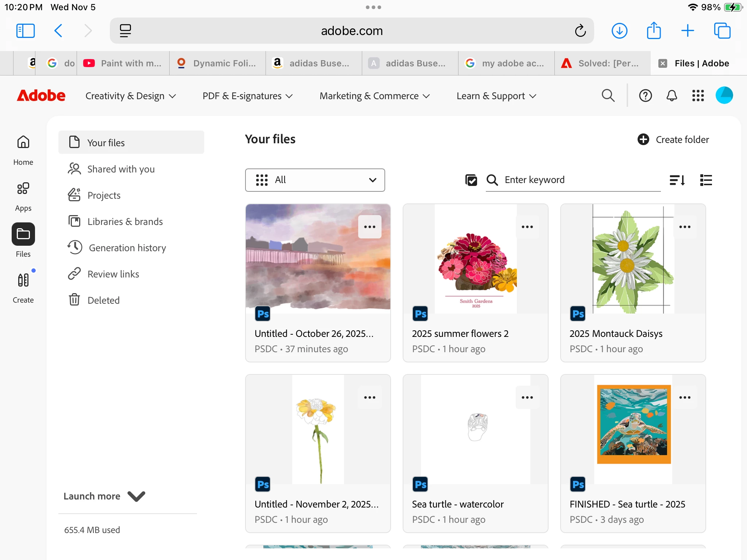Open the help question mark icon
747x560 pixels.
645,96
